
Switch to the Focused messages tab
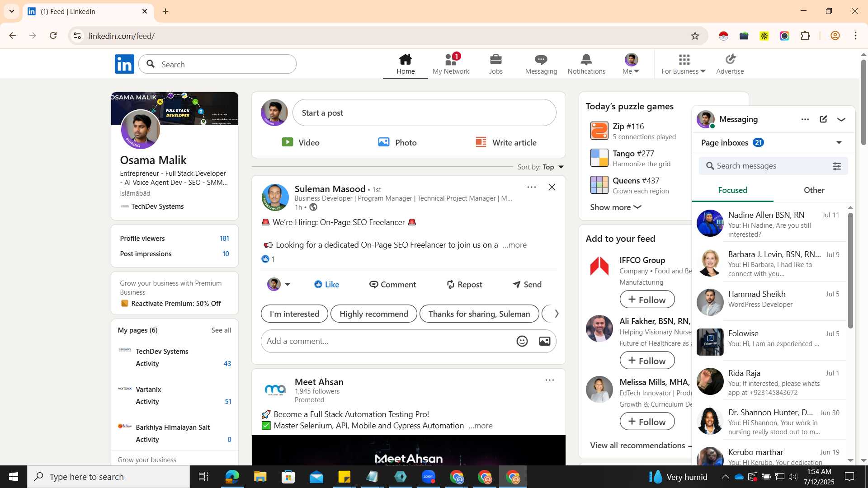point(733,190)
